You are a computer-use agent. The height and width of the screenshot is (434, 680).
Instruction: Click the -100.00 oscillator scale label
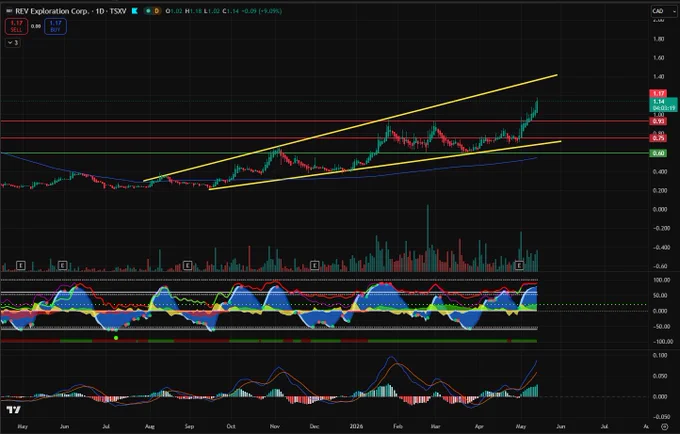662,342
